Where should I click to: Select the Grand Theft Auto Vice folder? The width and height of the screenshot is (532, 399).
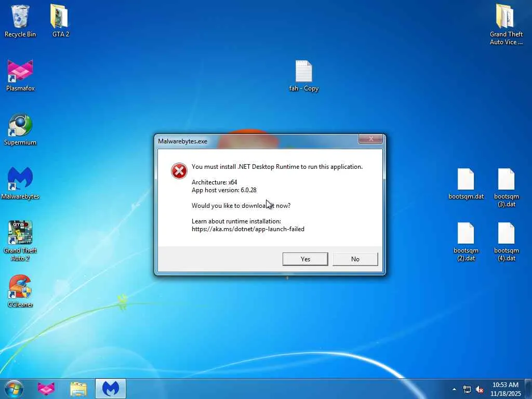[x=506, y=24]
